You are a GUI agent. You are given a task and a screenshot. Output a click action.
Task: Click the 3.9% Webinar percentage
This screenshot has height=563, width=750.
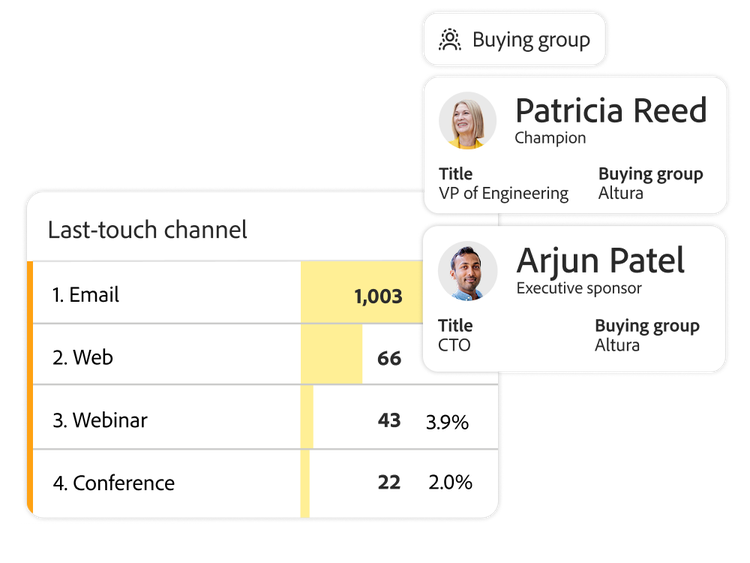447,421
